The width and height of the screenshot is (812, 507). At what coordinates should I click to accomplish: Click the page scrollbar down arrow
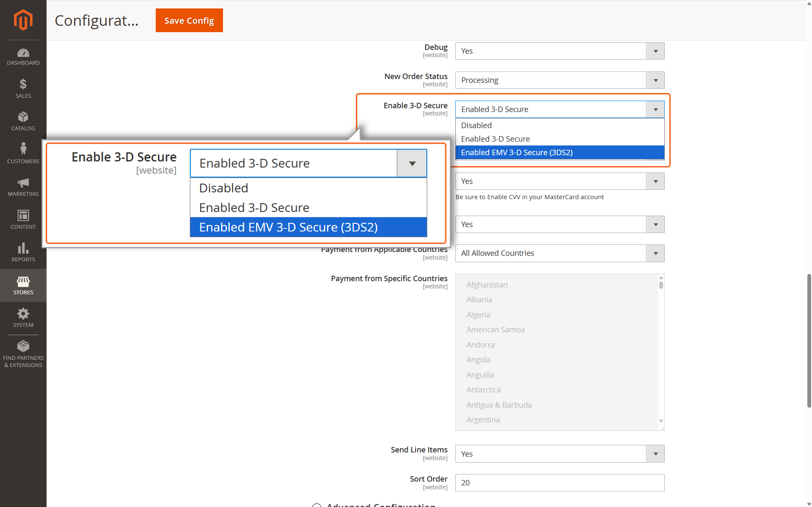pos(809,504)
